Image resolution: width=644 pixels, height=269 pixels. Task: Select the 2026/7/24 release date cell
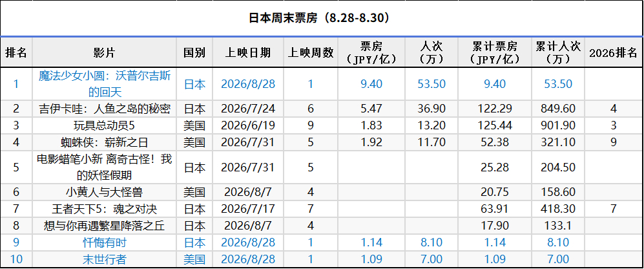[x=248, y=109]
